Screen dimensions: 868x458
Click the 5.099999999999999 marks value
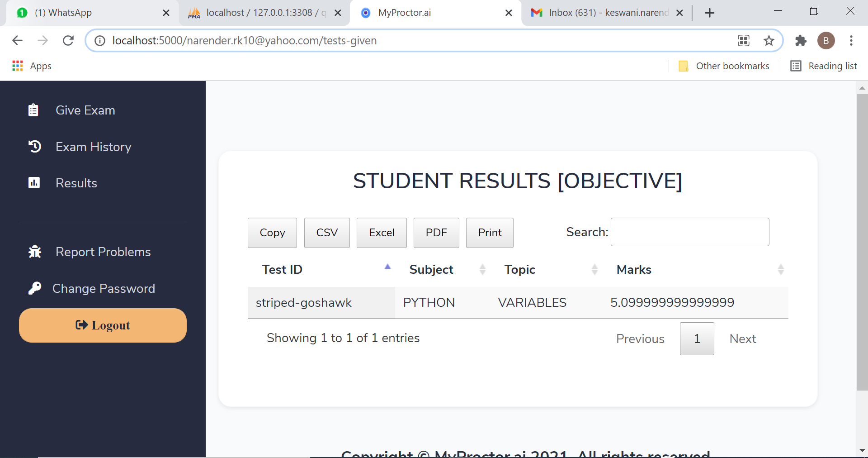tap(672, 302)
